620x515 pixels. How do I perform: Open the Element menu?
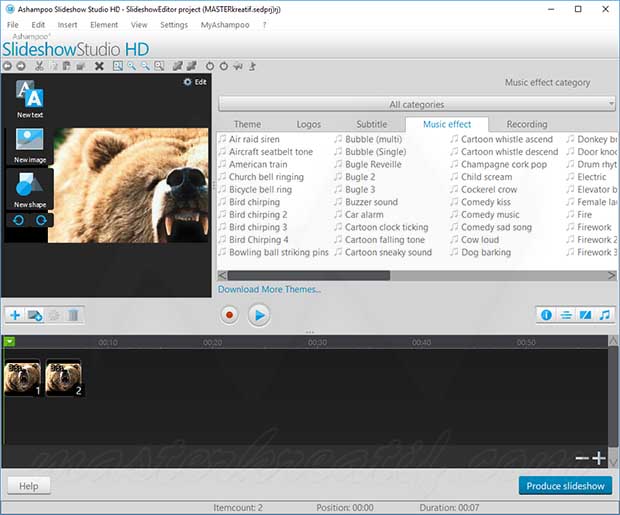(x=104, y=25)
